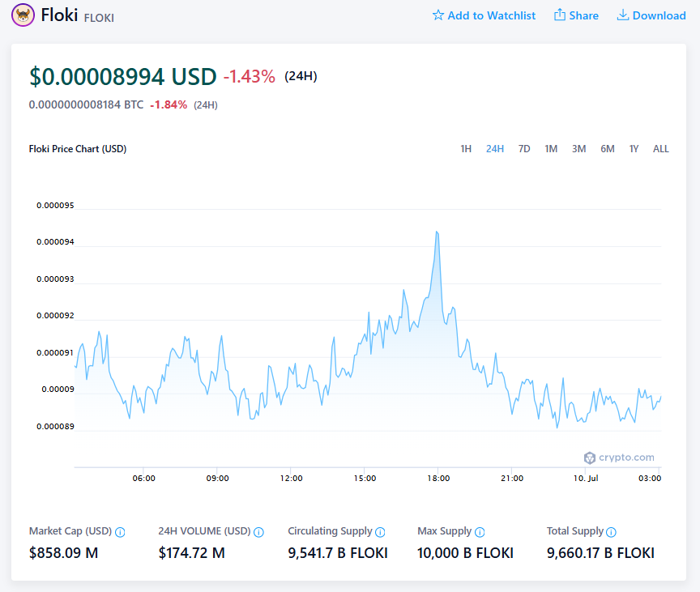This screenshot has width=700, height=592.
Task: Switch chart to 1Y range
Action: pyautogui.click(x=634, y=149)
